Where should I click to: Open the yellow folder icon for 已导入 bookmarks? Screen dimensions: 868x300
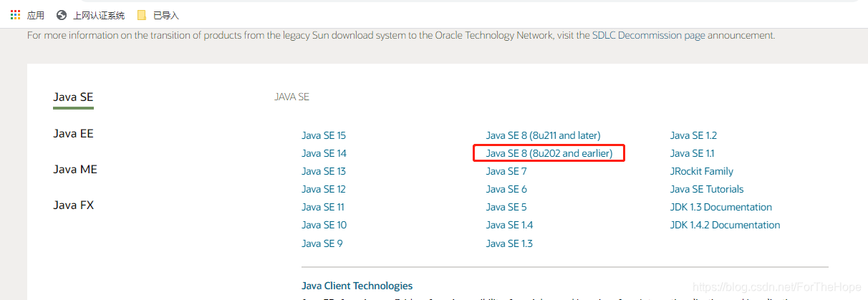(x=142, y=15)
